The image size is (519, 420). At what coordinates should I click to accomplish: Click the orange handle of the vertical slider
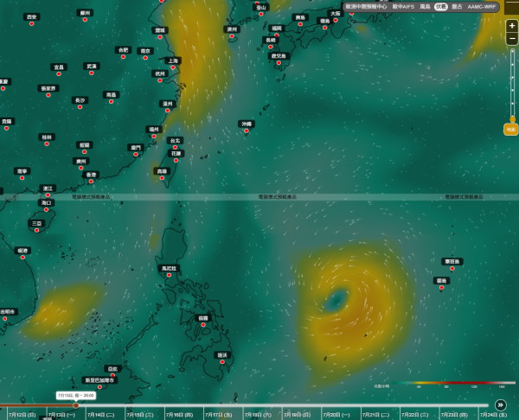coord(512,119)
